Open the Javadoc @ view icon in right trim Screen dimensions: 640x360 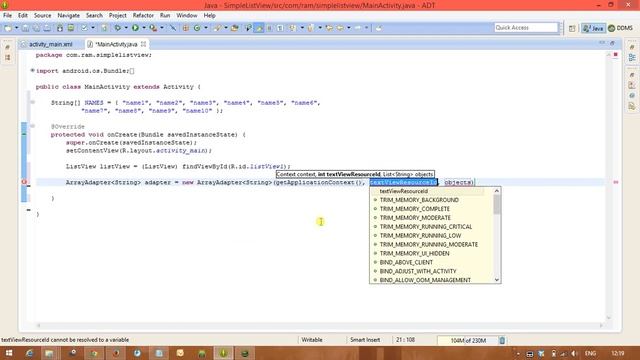[632, 96]
